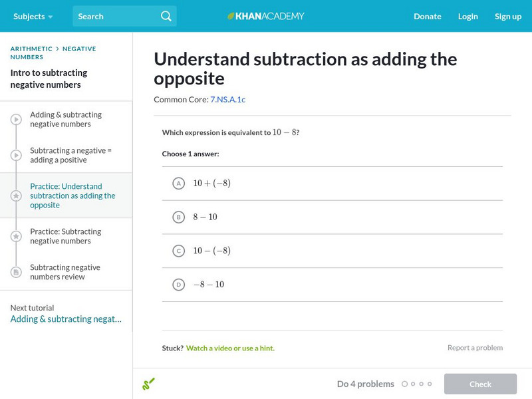Click the play icon beside Subtracting a negative
The image size is (532, 399).
point(16,156)
